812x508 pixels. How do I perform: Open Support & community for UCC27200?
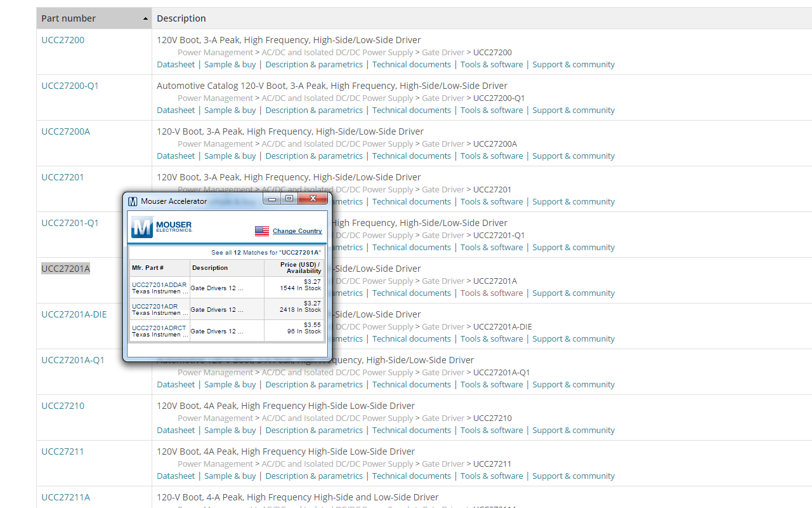pos(573,65)
